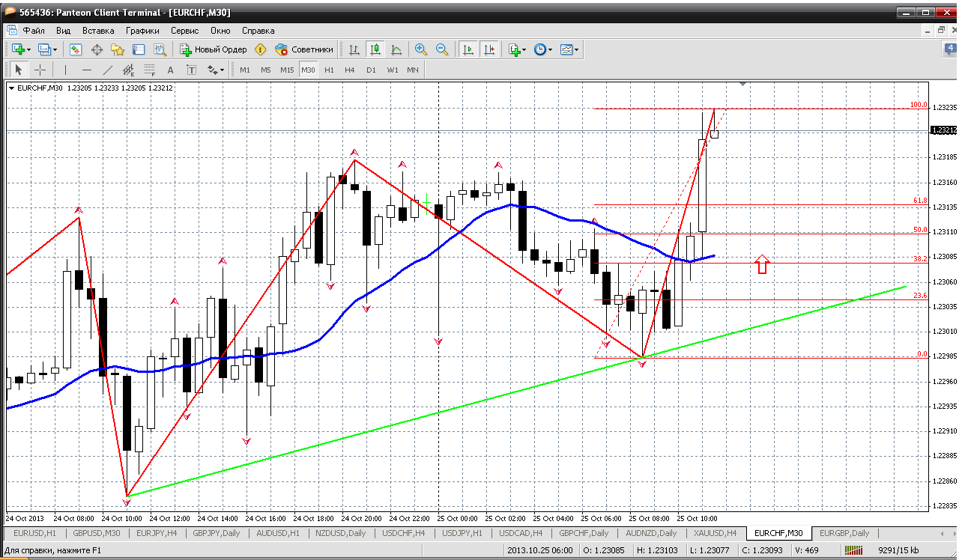Click the application system menu icon beside Файл
The height and width of the screenshot is (560, 965).
[12, 31]
